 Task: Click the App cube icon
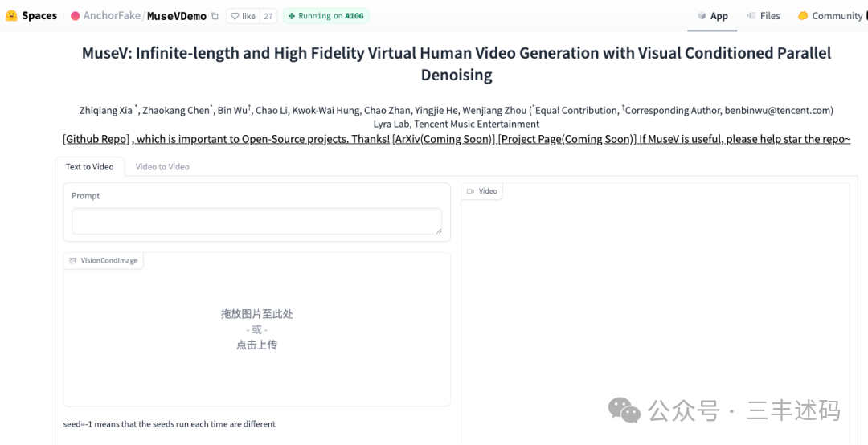pyautogui.click(x=702, y=16)
